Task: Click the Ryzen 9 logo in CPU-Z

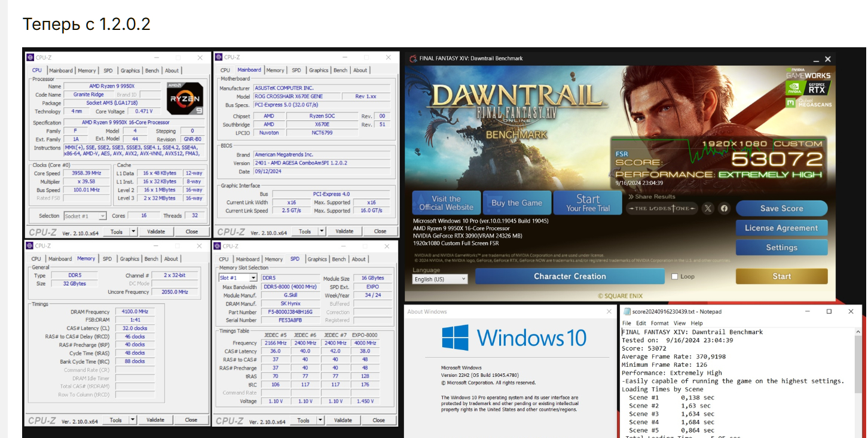Action: [x=184, y=98]
